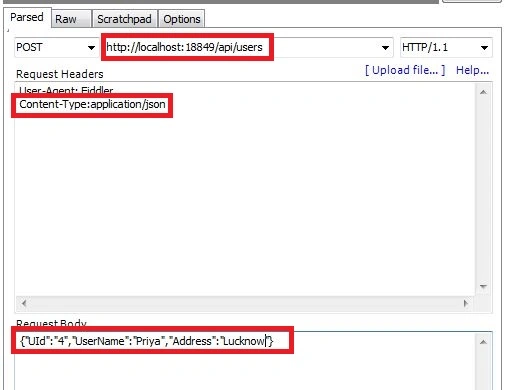
Task: Switch to the Options tab
Action: point(182,19)
